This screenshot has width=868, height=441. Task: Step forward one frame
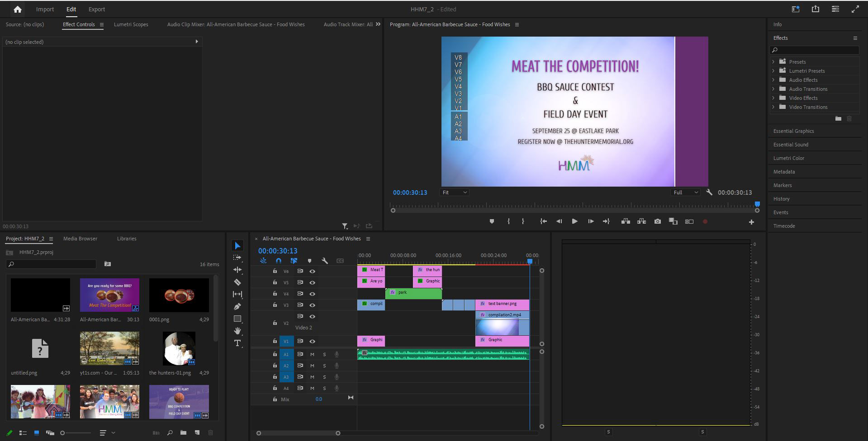[x=591, y=221]
